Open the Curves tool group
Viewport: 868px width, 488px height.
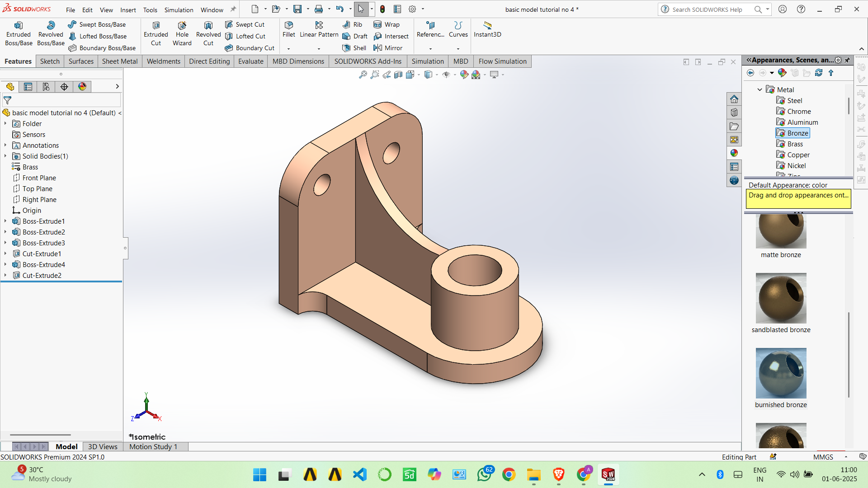pos(458,29)
